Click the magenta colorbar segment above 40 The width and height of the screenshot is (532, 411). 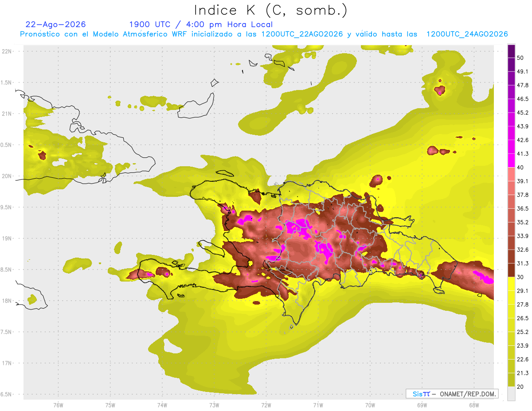pyautogui.click(x=511, y=160)
